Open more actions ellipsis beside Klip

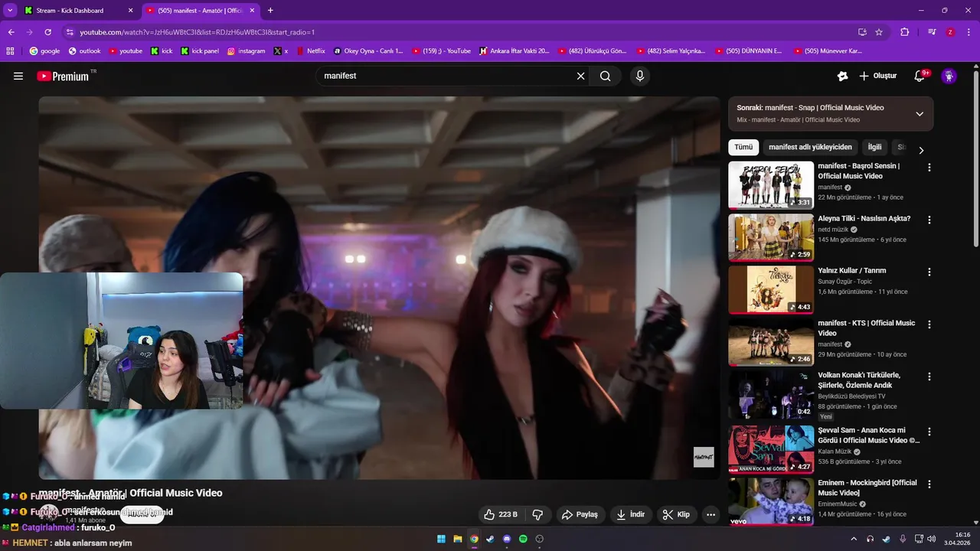[710, 514]
